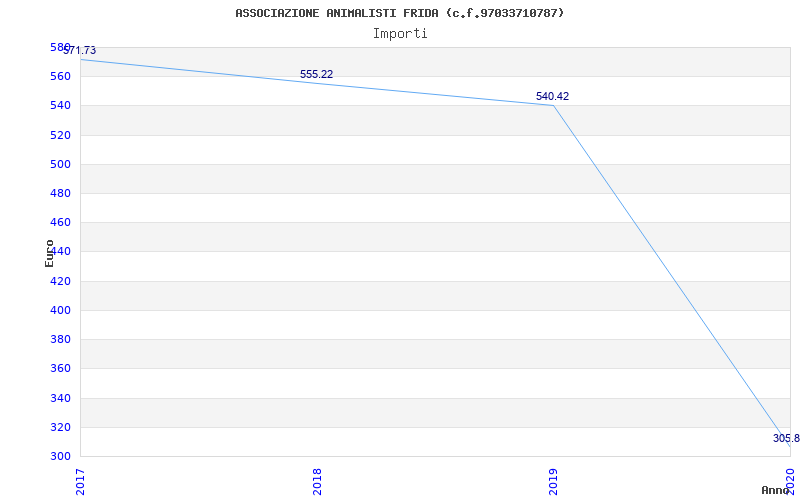
Task: Click the 2017 x-axis label
Action: click(81, 480)
